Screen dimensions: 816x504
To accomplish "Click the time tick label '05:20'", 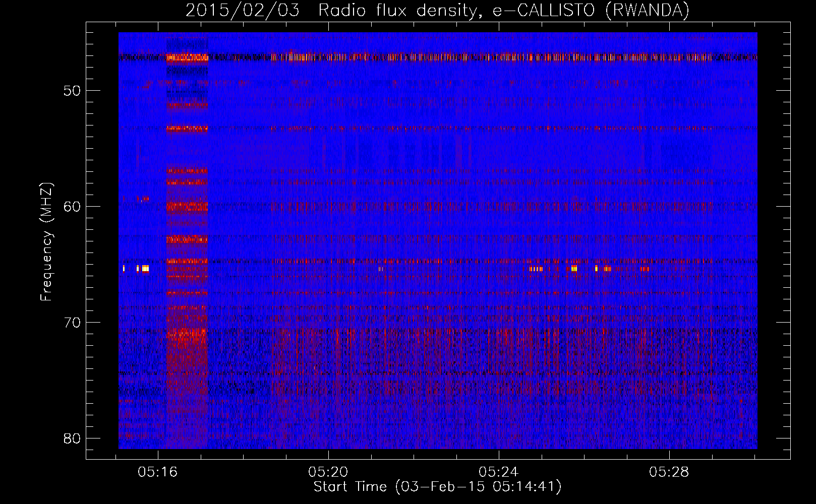I will click(328, 472).
